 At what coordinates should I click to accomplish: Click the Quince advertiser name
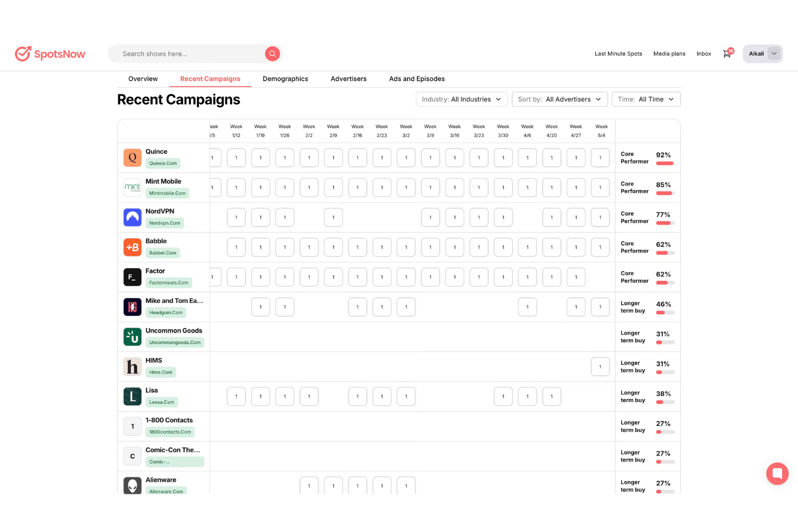click(156, 151)
